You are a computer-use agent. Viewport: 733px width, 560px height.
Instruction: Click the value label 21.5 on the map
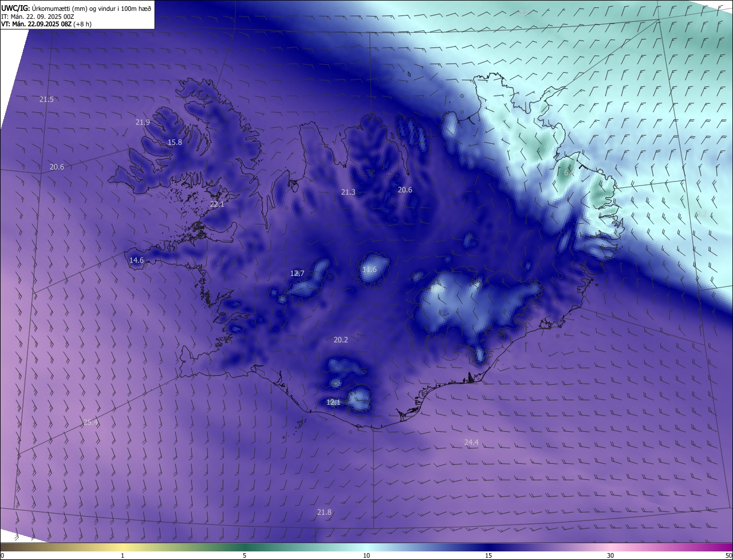pyautogui.click(x=46, y=100)
